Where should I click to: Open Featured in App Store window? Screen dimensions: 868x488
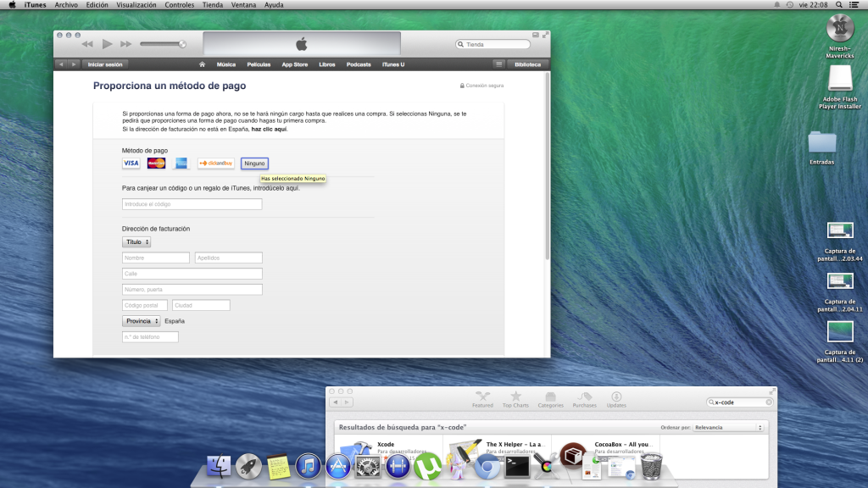click(x=482, y=400)
